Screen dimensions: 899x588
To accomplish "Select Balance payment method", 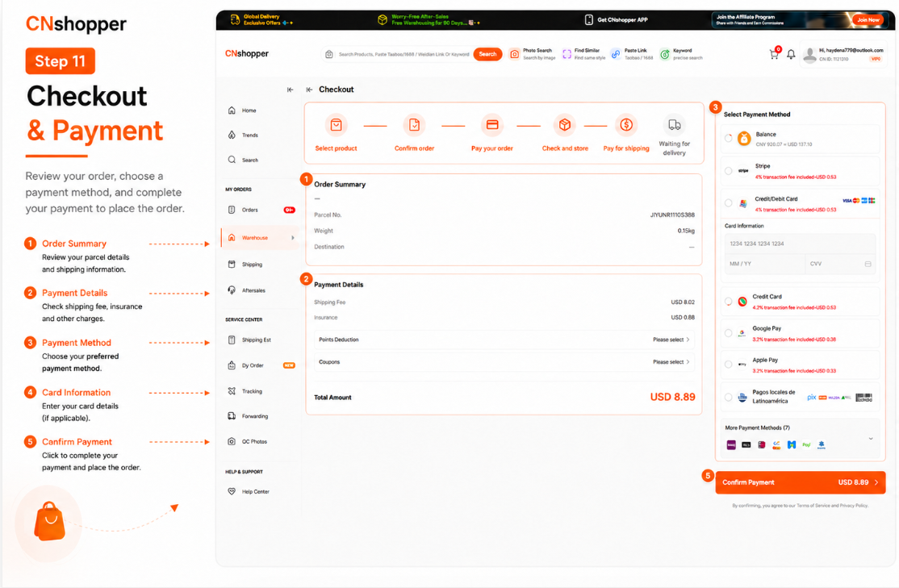I will coord(728,138).
